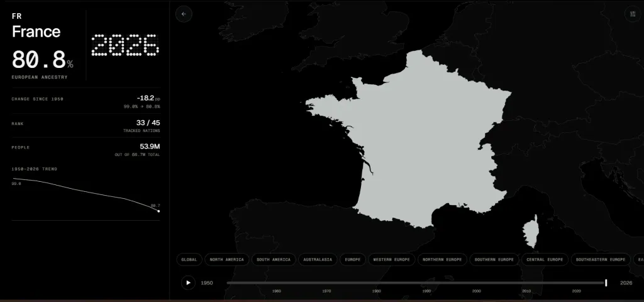Click the back arrow button
Image resolution: width=644 pixels, height=302 pixels.
tap(184, 14)
